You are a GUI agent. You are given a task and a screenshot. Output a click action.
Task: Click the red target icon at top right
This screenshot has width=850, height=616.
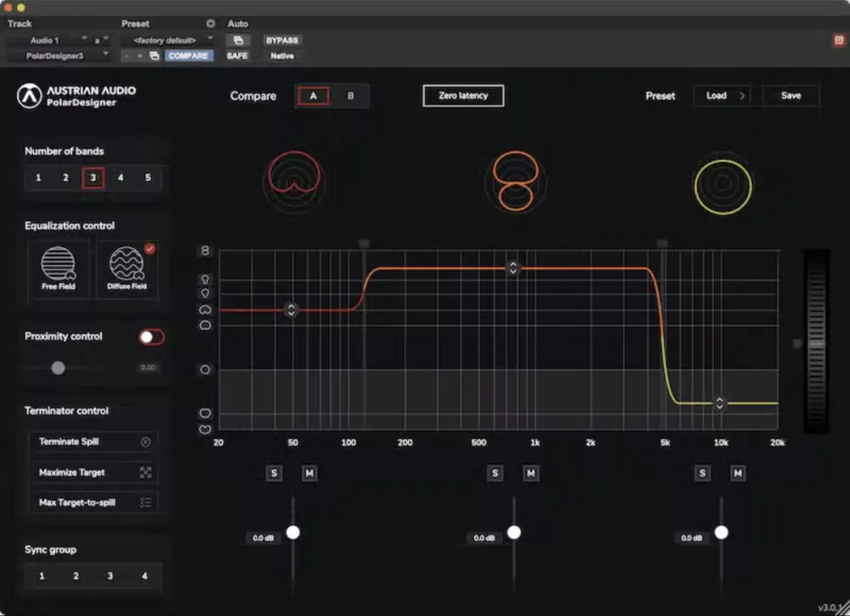(839, 40)
